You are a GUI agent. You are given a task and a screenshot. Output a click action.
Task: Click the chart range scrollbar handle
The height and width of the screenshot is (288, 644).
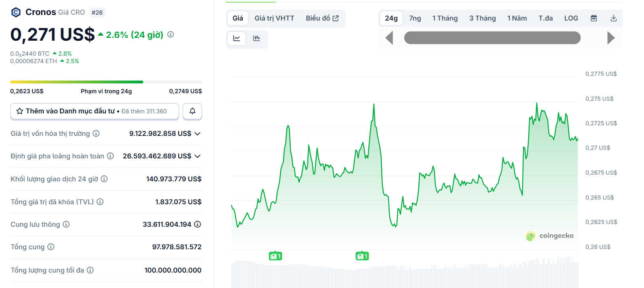[492, 38]
